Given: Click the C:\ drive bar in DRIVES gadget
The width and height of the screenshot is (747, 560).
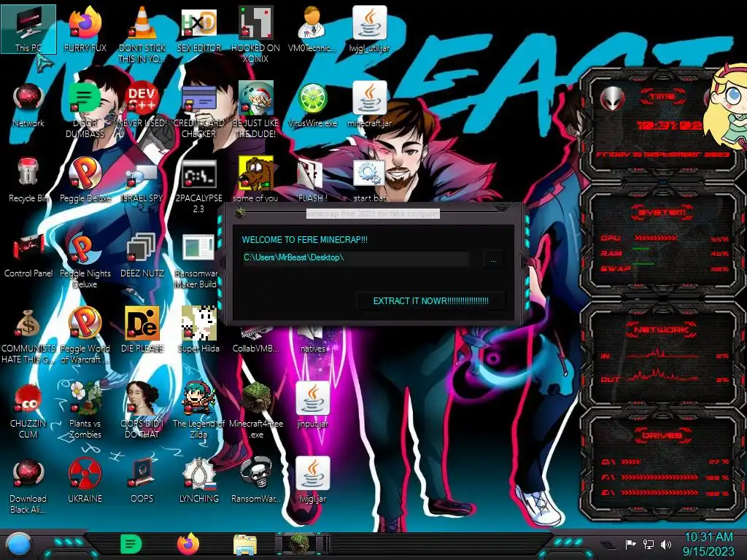Looking at the screenshot, I should pyautogui.click(x=631, y=462).
